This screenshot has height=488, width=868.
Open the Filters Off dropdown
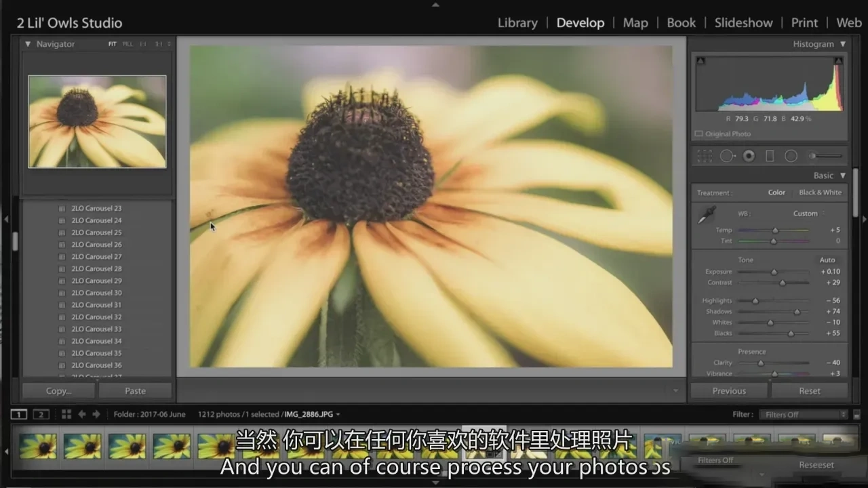[x=805, y=415]
